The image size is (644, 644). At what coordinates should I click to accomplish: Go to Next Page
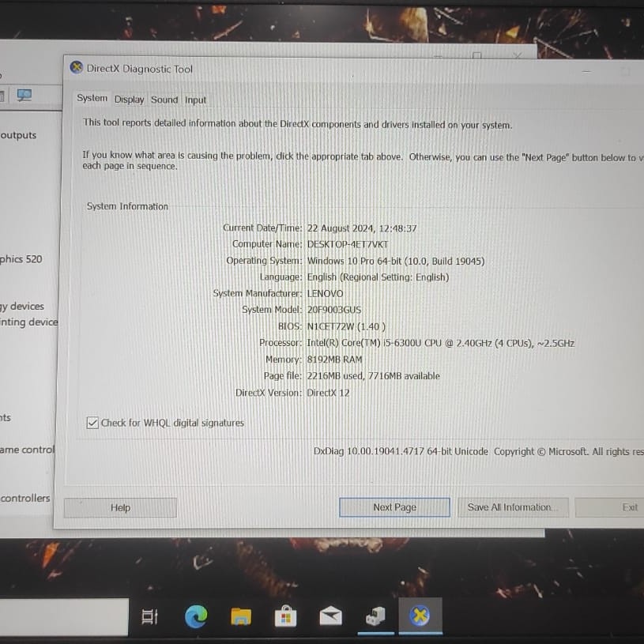(x=394, y=507)
